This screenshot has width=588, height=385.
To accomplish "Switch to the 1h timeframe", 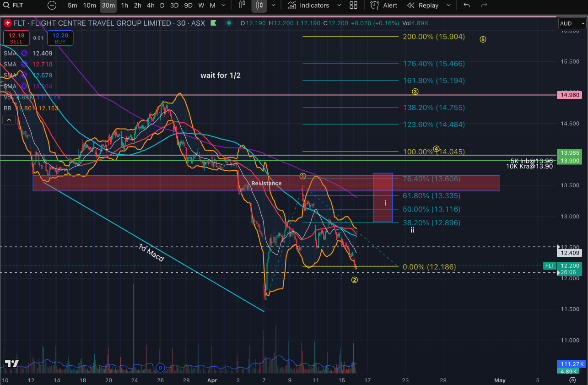I will (124, 5).
